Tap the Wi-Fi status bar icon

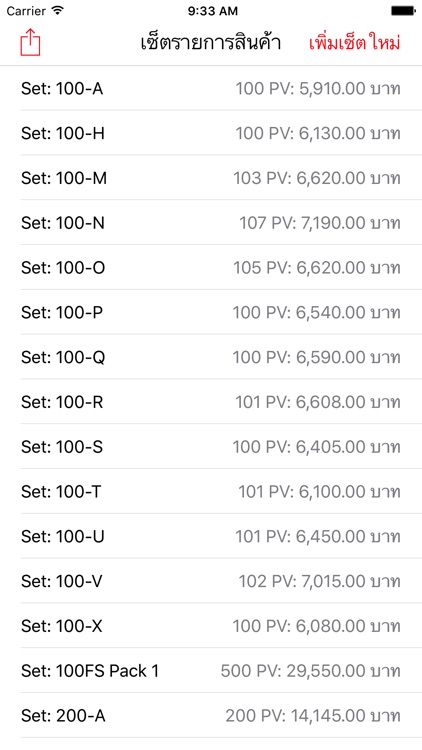point(58,11)
